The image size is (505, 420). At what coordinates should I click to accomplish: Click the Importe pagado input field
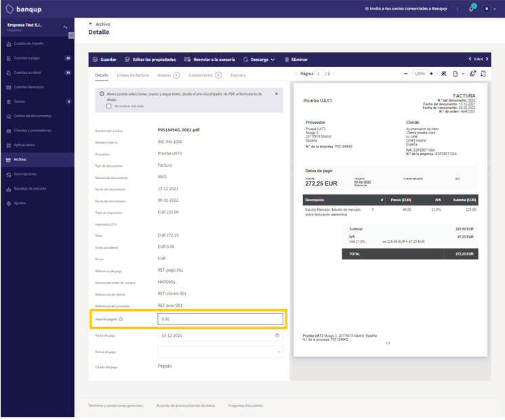pos(220,319)
